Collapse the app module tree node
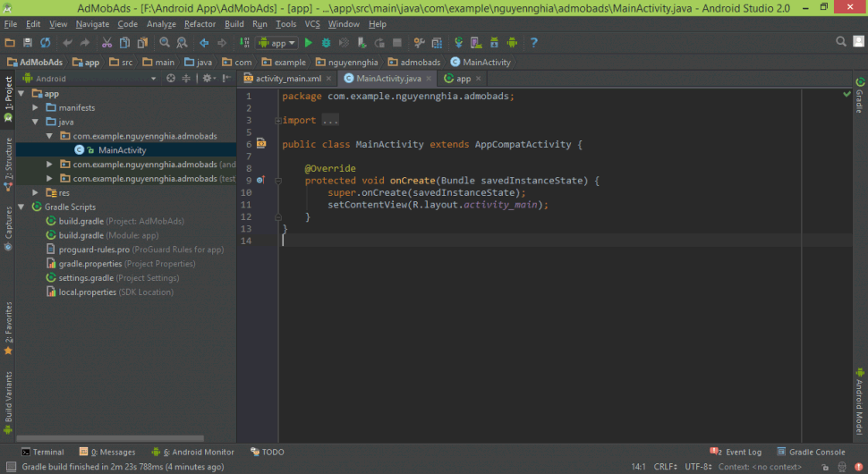868x474 pixels. click(21, 94)
